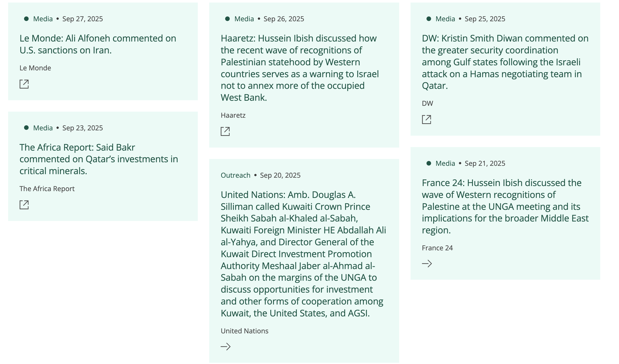Open France 24 Hussein Ibish headline
The image size is (619, 364).
(x=505, y=206)
